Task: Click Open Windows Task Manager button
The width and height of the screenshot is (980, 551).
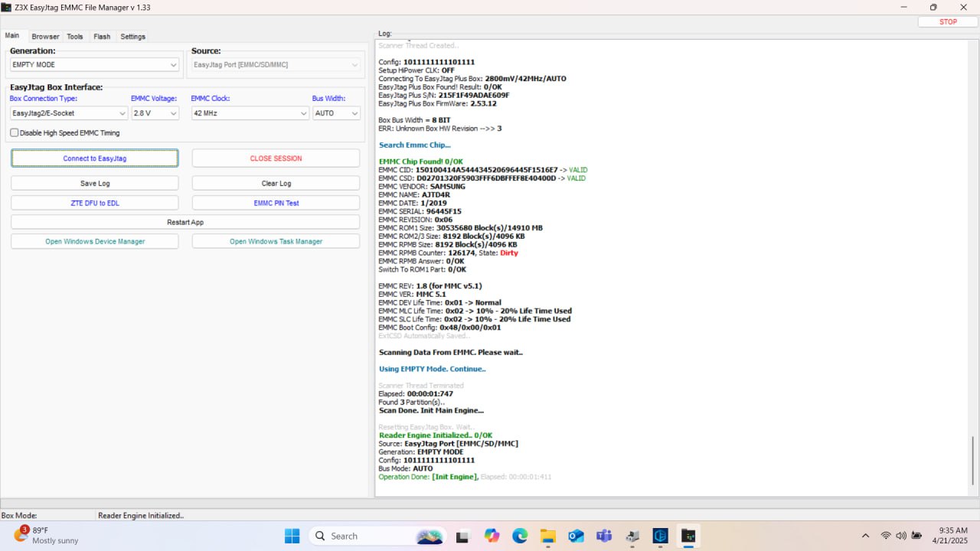Action: click(x=276, y=241)
